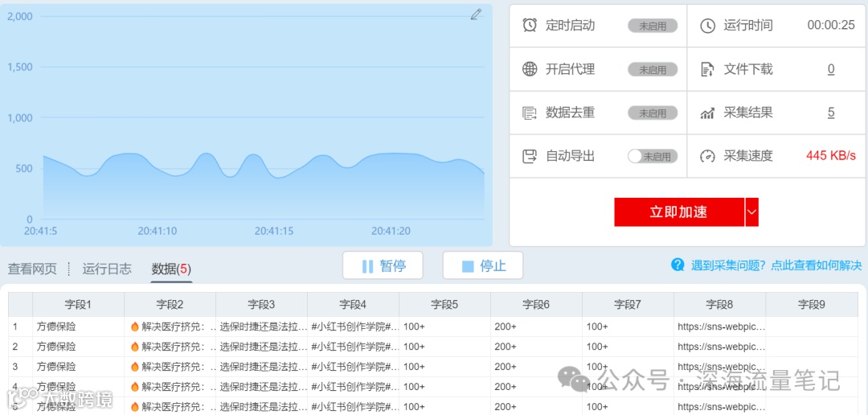The width and height of the screenshot is (868, 415).
Task: Toggle the 定时启动 未启用 switch
Action: point(653,26)
